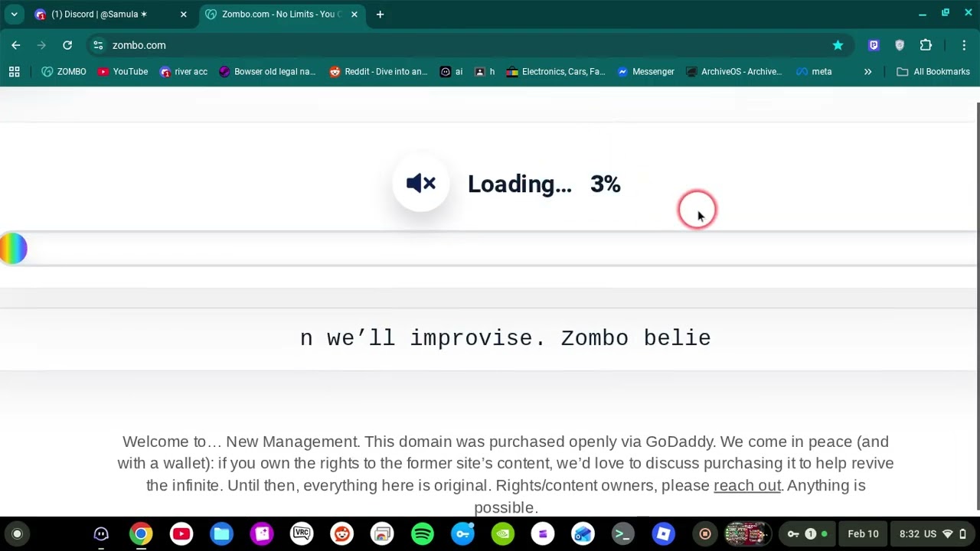Open quick settings showing 8:32 time
The width and height of the screenshot is (980, 551).
pyautogui.click(x=933, y=534)
